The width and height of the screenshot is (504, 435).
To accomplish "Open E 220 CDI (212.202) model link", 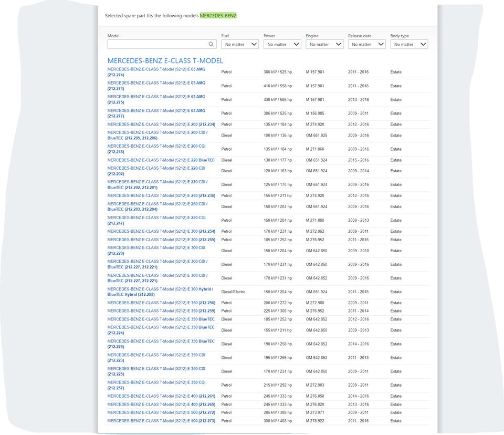I will click(x=156, y=171).
